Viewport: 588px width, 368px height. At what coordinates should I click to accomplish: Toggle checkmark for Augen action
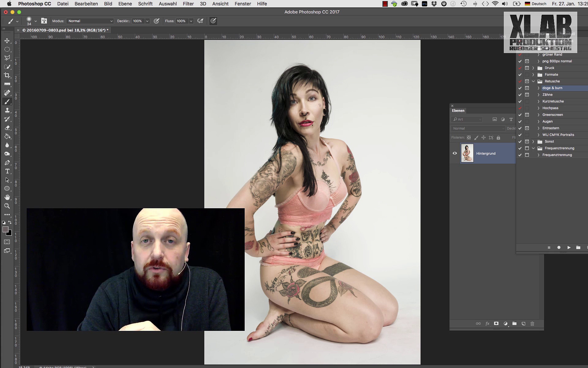(x=520, y=121)
